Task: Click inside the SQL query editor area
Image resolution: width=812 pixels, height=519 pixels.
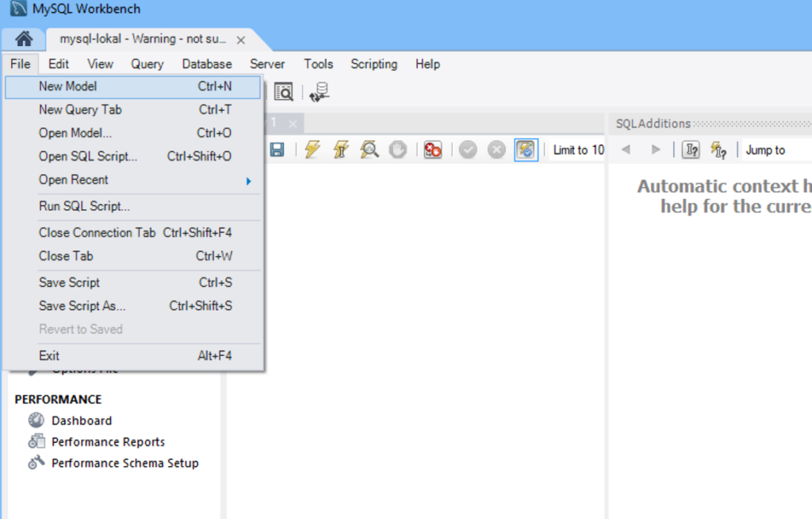Action: pos(416,342)
